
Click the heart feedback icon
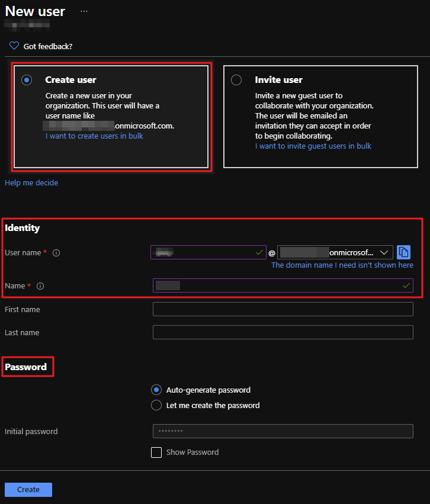(x=14, y=46)
